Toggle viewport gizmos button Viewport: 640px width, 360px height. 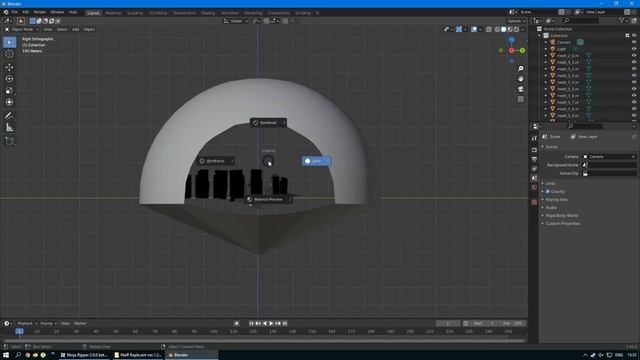click(459, 29)
